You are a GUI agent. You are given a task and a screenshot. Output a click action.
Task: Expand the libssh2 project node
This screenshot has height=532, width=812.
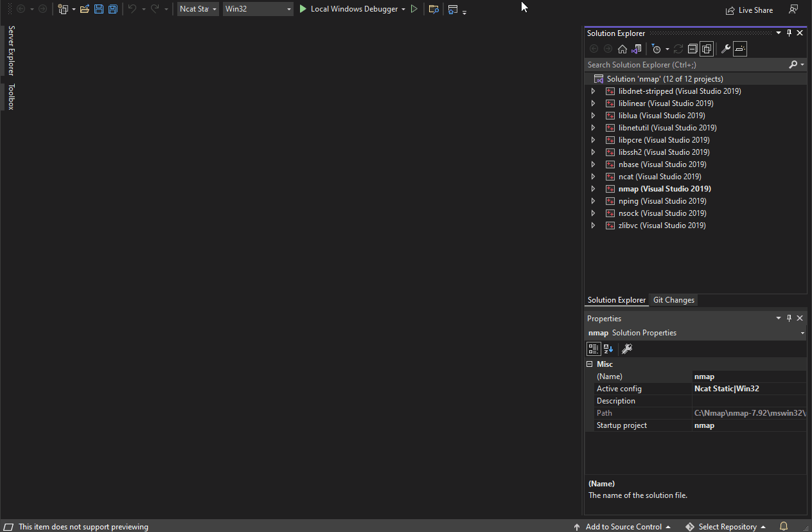pos(593,152)
